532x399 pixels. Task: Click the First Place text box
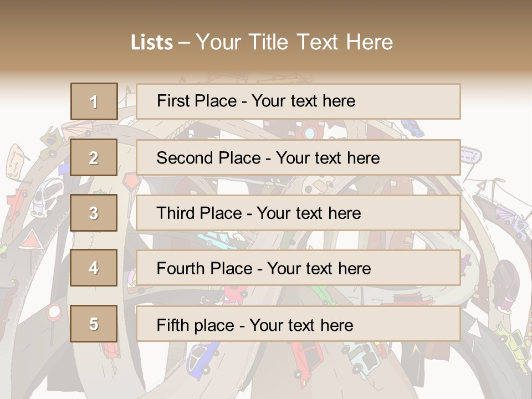click(x=298, y=101)
